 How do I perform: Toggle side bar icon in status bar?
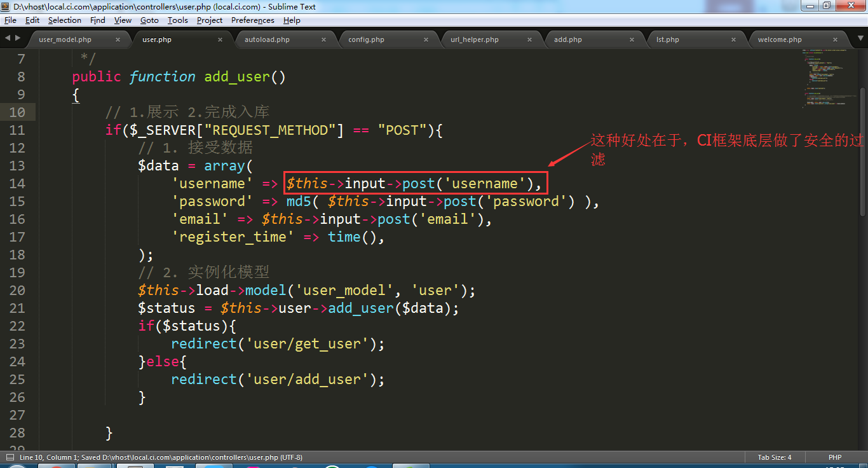[10, 457]
